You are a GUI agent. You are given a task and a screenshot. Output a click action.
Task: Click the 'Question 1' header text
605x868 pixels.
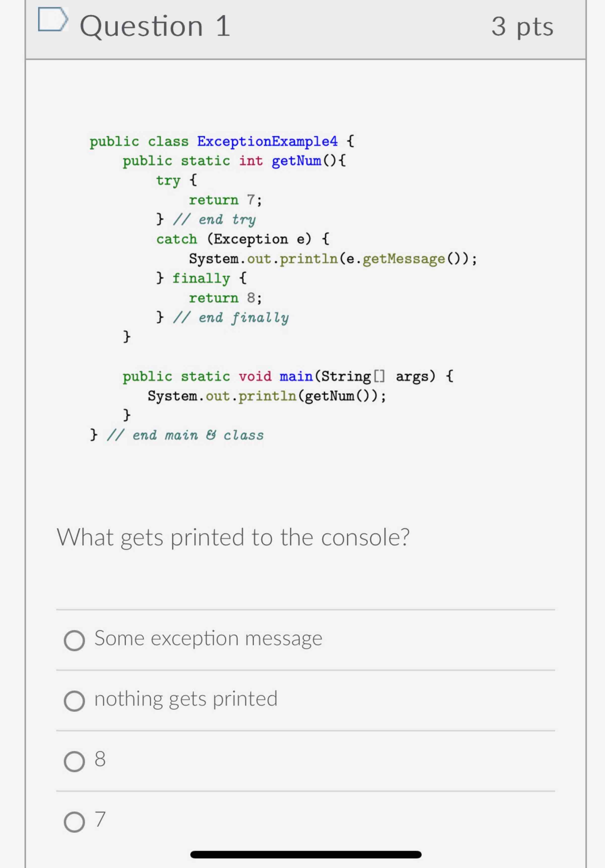154,25
